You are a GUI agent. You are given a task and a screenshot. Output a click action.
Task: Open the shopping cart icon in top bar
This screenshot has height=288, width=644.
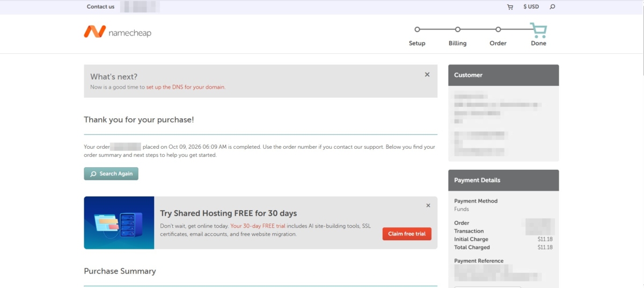tap(510, 7)
